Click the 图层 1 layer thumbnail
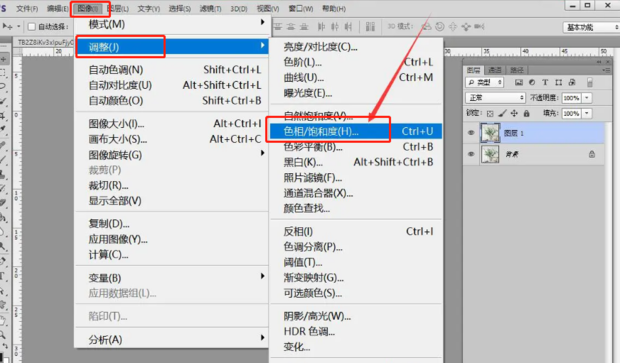The width and height of the screenshot is (620, 363). (x=490, y=133)
